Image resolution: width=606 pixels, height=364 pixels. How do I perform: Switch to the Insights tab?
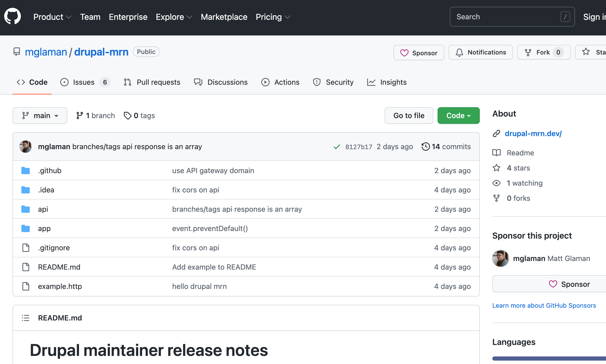387,82
